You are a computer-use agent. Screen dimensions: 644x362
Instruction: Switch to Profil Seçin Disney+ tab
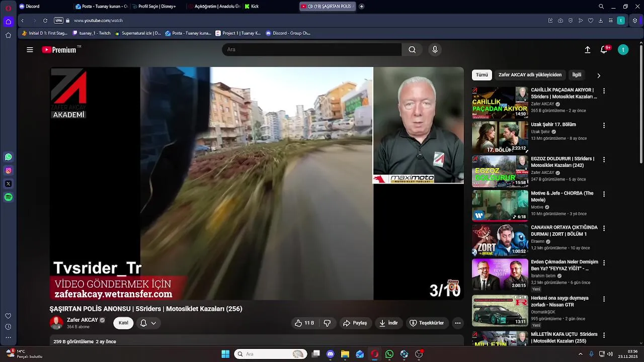pyautogui.click(x=157, y=7)
